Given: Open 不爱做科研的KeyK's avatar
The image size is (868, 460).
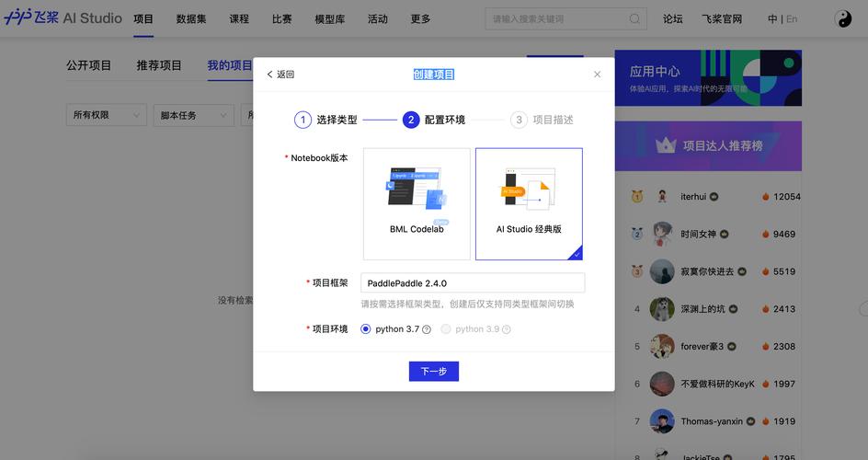Looking at the screenshot, I should [x=662, y=384].
